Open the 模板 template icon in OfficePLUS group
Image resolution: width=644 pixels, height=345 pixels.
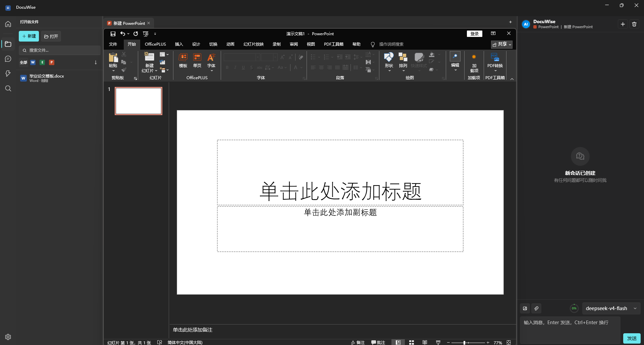[x=183, y=57]
